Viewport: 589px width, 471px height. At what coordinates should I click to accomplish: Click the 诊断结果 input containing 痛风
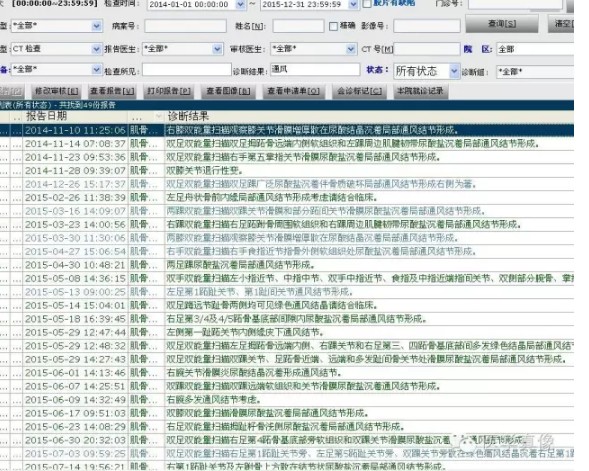315,69
